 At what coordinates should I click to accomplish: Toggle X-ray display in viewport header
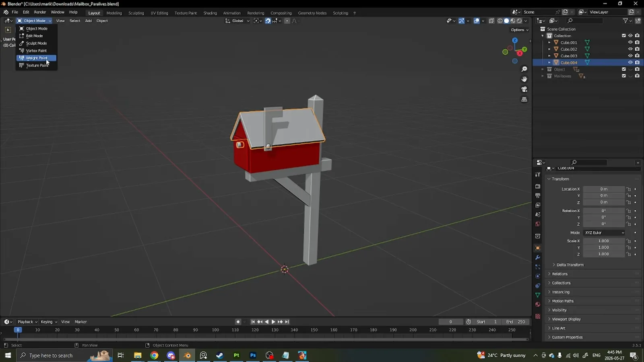coord(491,21)
